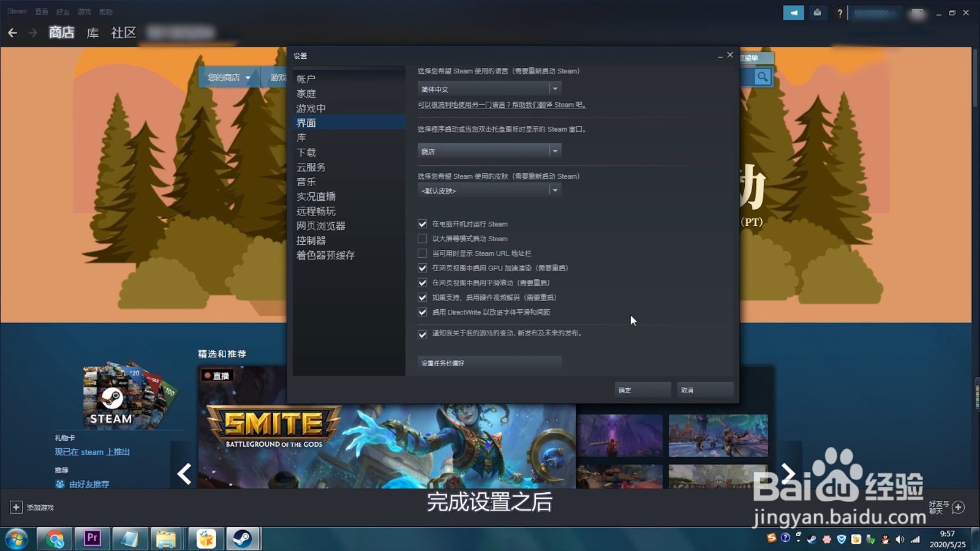
Task: Open the 简体中文 language dropdown
Action: click(x=489, y=89)
